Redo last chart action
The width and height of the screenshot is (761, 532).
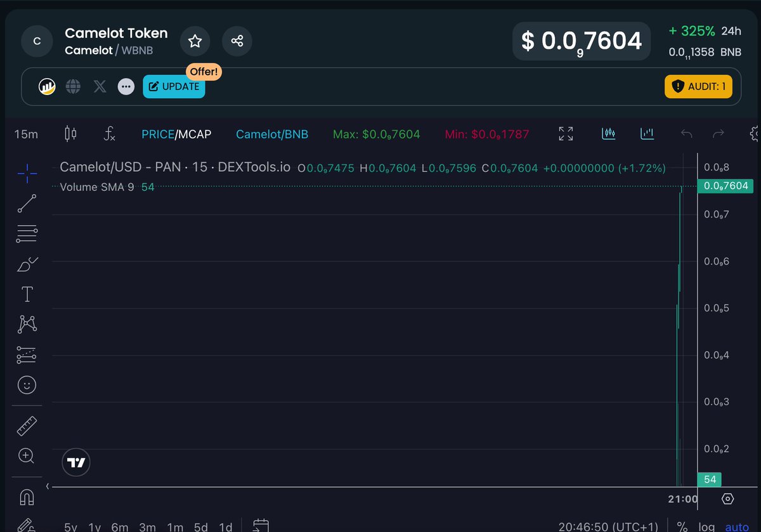pyautogui.click(x=719, y=134)
